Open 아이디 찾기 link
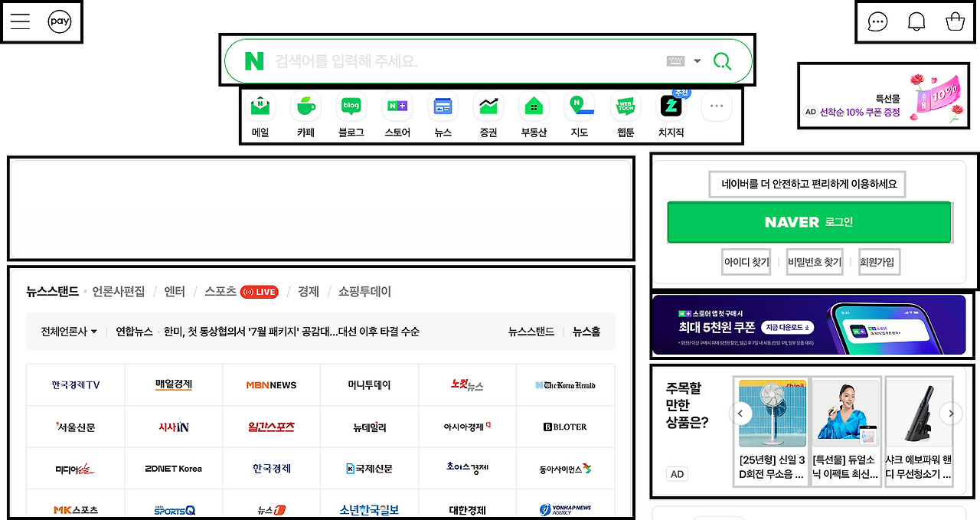The height and width of the screenshot is (520, 980). click(x=746, y=262)
